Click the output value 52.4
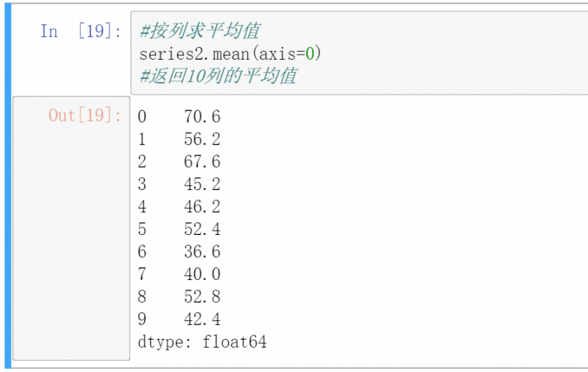Viewport: 588px width, 372px height. tap(202, 229)
